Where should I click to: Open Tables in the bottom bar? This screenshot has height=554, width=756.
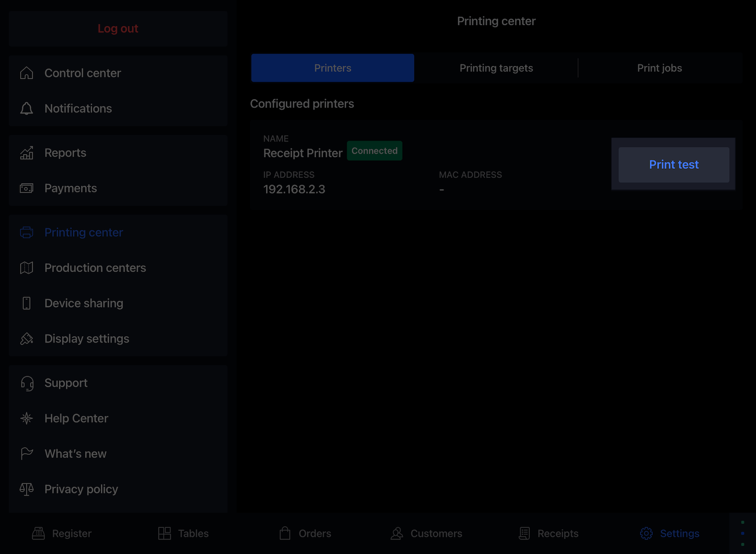(x=183, y=533)
